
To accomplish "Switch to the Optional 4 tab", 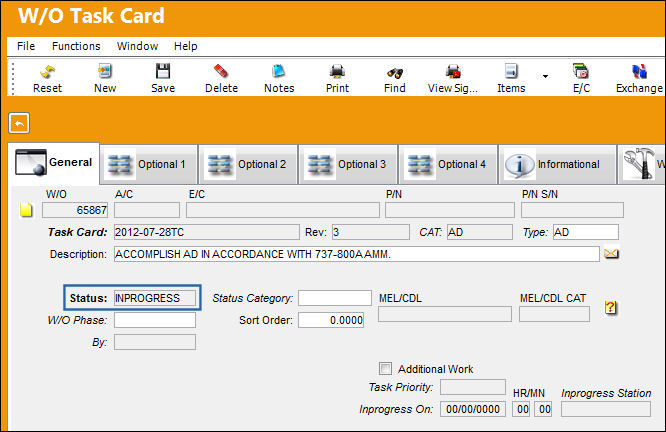I will click(x=448, y=164).
